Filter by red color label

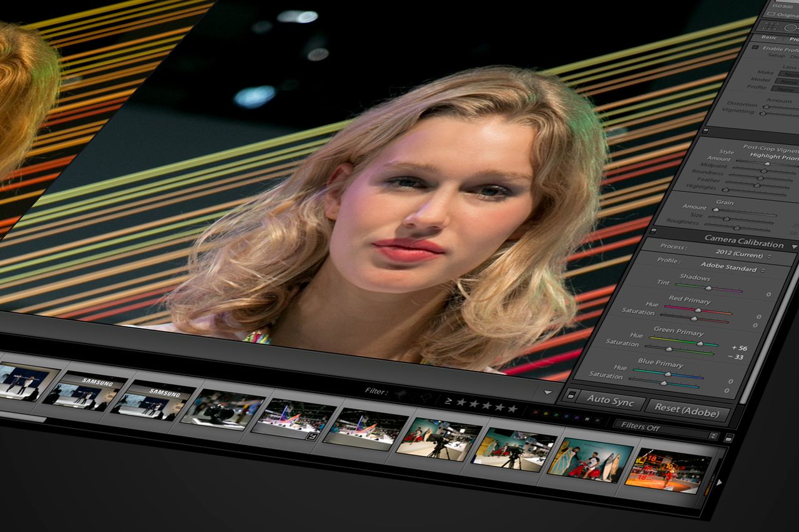[536, 412]
